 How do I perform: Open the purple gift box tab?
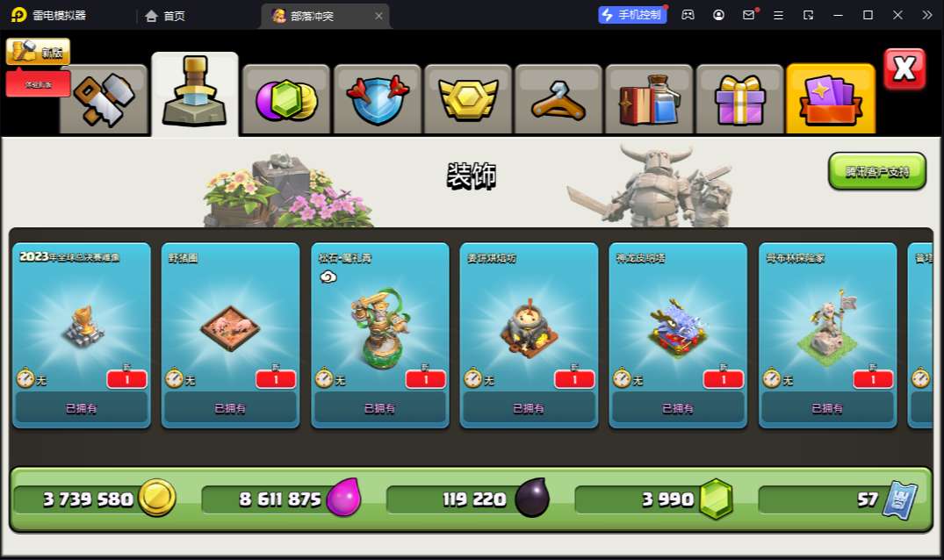click(740, 99)
